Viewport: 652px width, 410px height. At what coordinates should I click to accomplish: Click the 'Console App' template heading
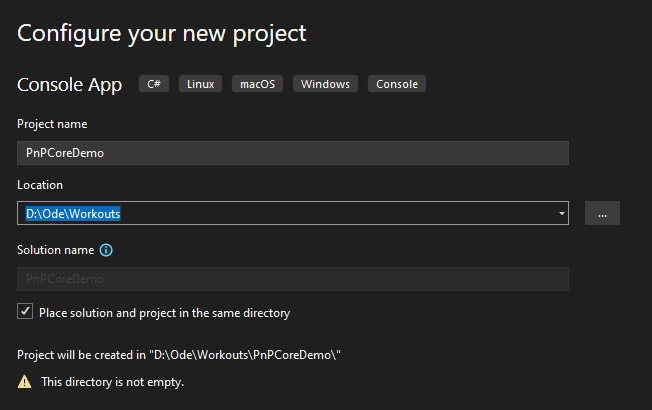click(70, 85)
